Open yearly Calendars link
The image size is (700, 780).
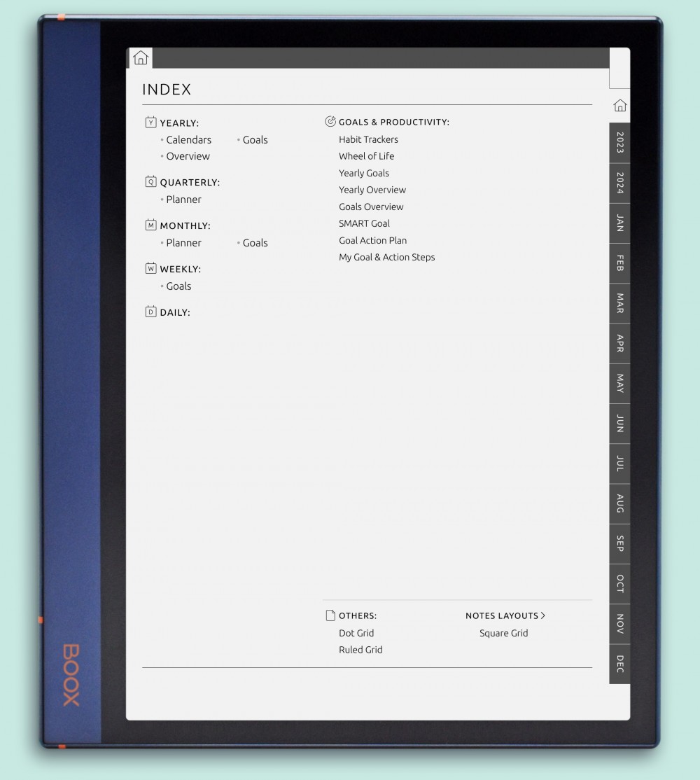click(188, 140)
